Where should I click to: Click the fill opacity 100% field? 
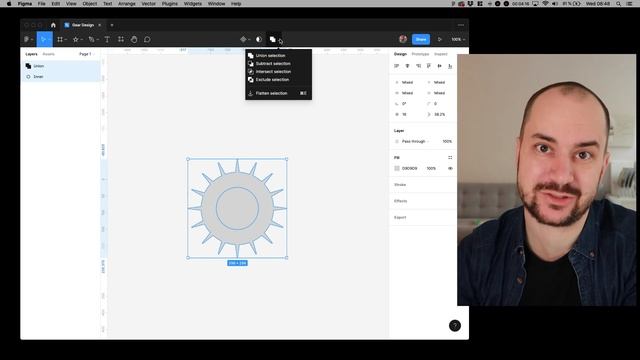click(x=431, y=168)
